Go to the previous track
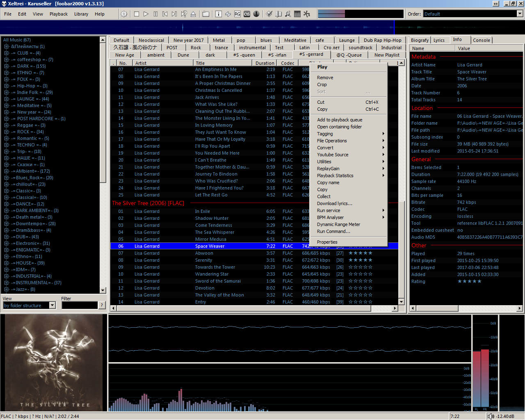This screenshot has height=420, width=525. pyautogui.click(x=165, y=14)
